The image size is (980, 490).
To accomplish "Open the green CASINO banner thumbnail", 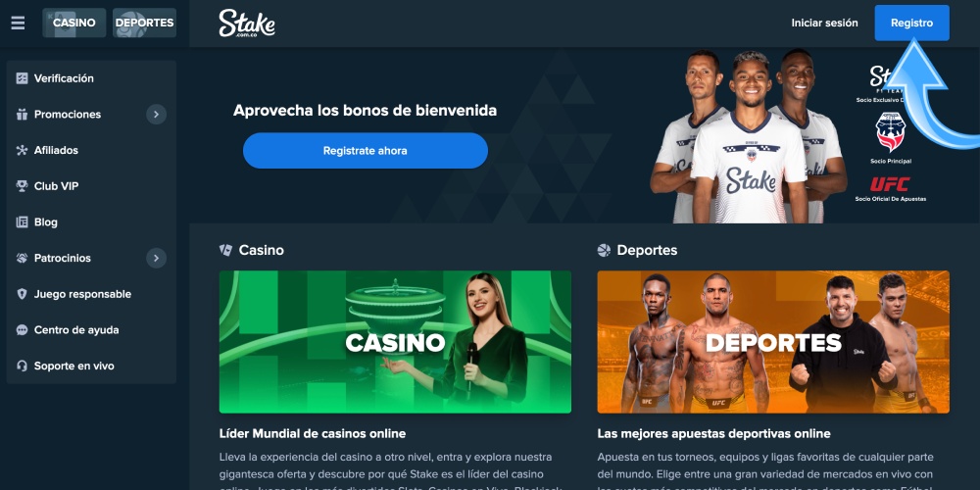I will pyautogui.click(x=395, y=342).
